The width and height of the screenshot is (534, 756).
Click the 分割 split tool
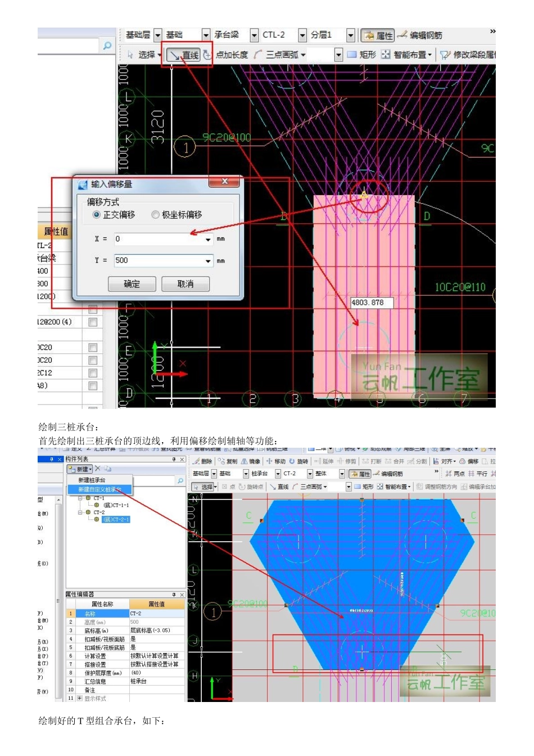point(418,461)
